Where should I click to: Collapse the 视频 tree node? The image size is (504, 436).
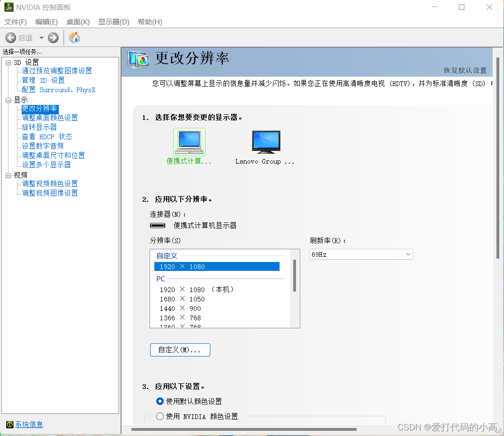tap(8, 175)
